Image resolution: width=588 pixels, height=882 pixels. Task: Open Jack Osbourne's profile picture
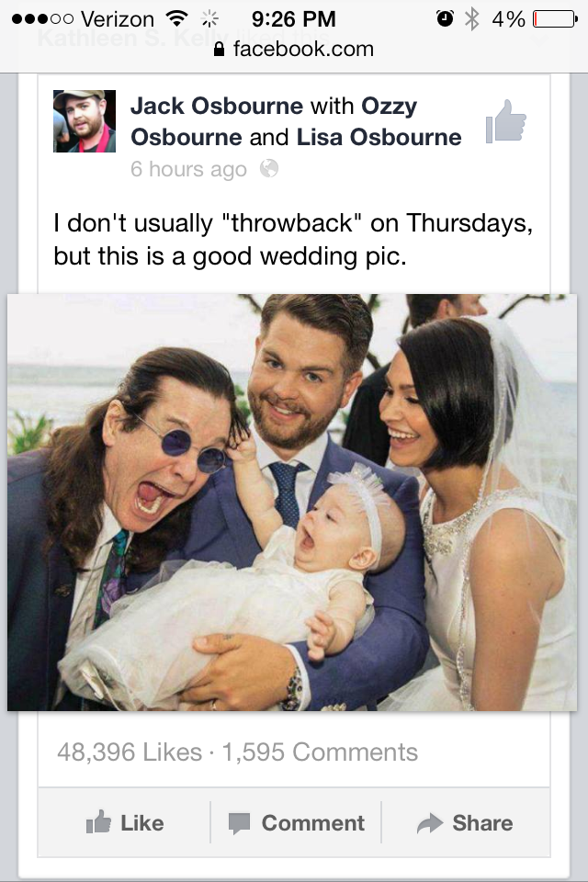[85, 121]
